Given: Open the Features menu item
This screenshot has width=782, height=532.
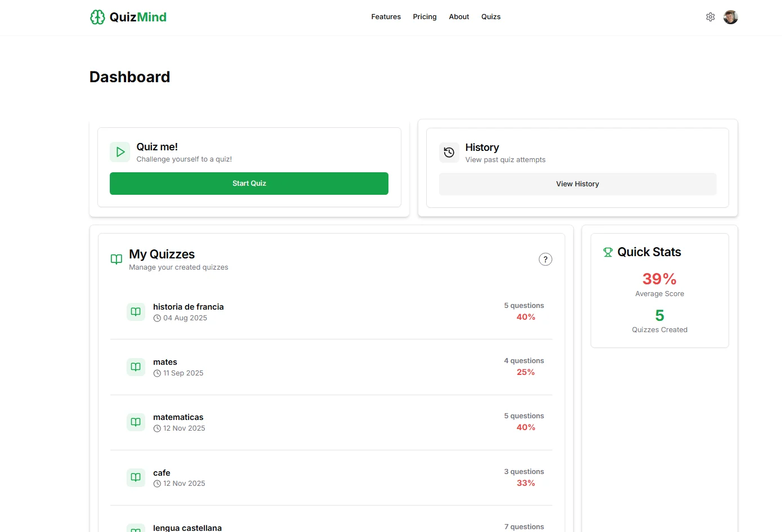Looking at the screenshot, I should click(x=386, y=17).
